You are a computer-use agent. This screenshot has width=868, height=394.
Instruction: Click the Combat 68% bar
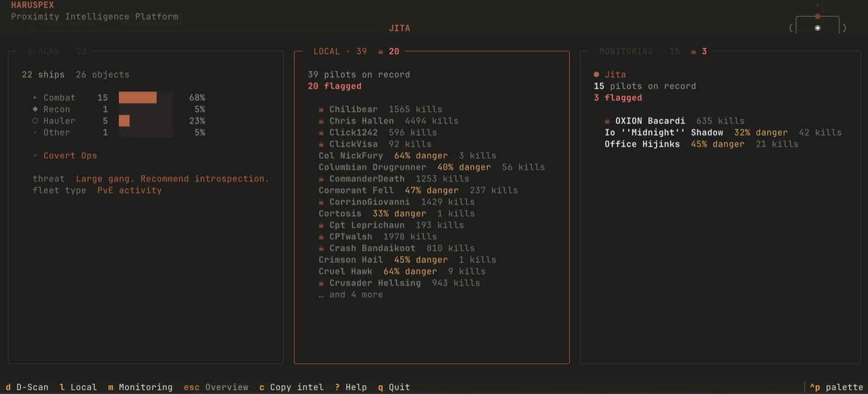point(138,98)
